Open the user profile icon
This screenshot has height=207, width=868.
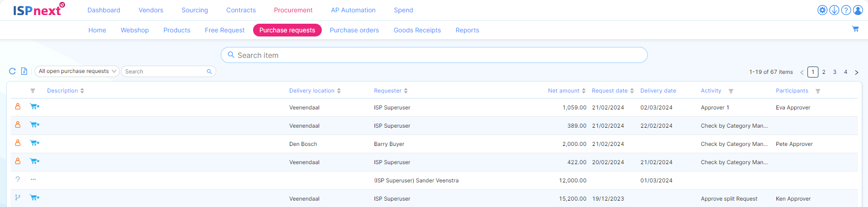pyautogui.click(x=858, y=10)
